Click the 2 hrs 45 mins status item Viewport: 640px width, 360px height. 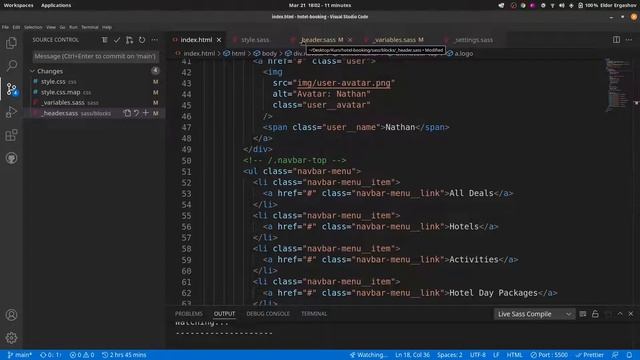(x=124, y=355)
